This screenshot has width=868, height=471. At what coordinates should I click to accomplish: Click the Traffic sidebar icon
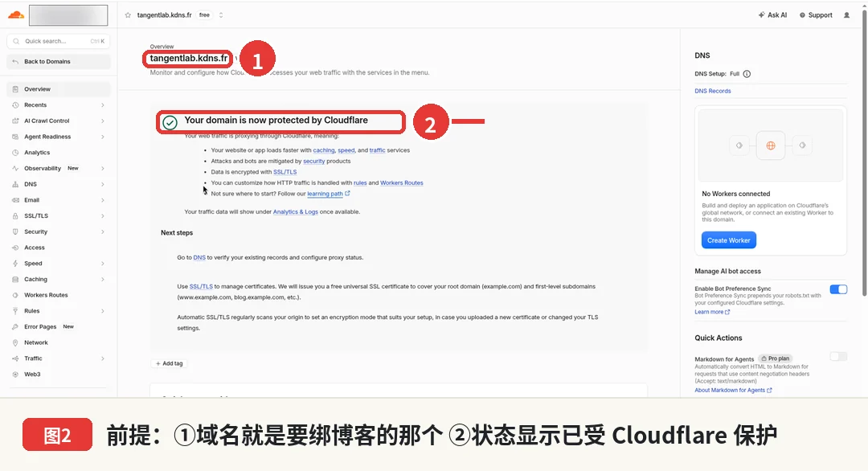(x=15, y=358)
